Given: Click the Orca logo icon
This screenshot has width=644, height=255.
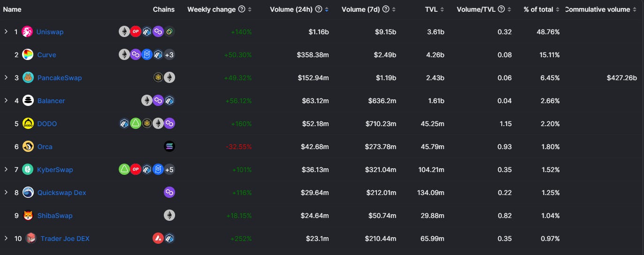Looking at the screenshot, I should tap(28, 147).
